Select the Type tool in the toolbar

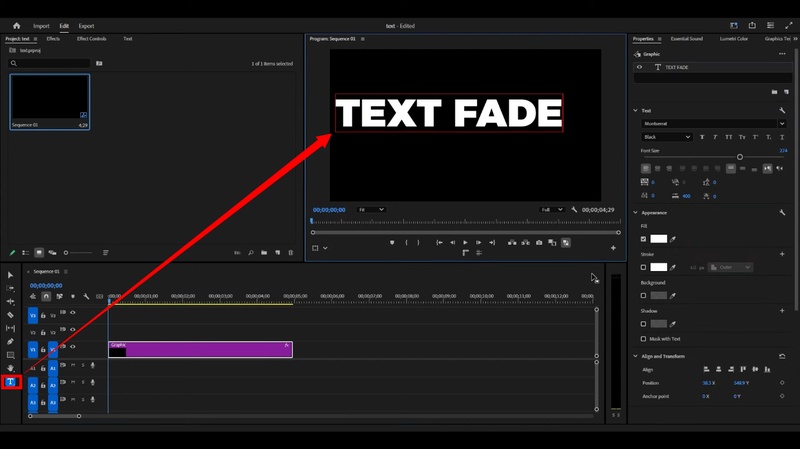pyautogui.click(x=11, y=382)
